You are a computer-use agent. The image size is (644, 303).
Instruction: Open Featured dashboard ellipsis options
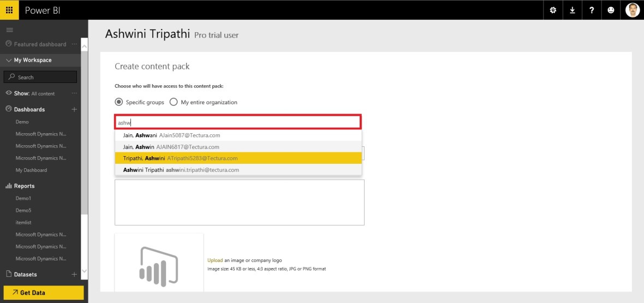click(x=74, y=44)
